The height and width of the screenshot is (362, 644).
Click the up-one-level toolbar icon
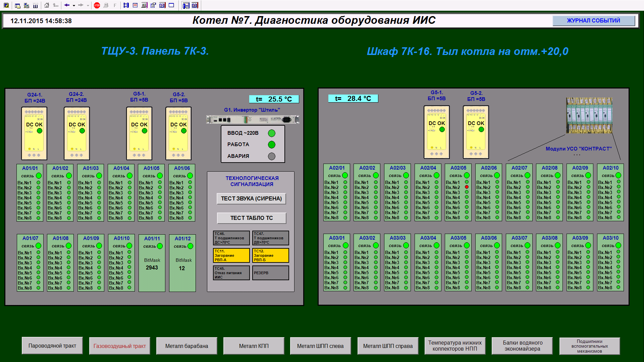click(56, 5)
